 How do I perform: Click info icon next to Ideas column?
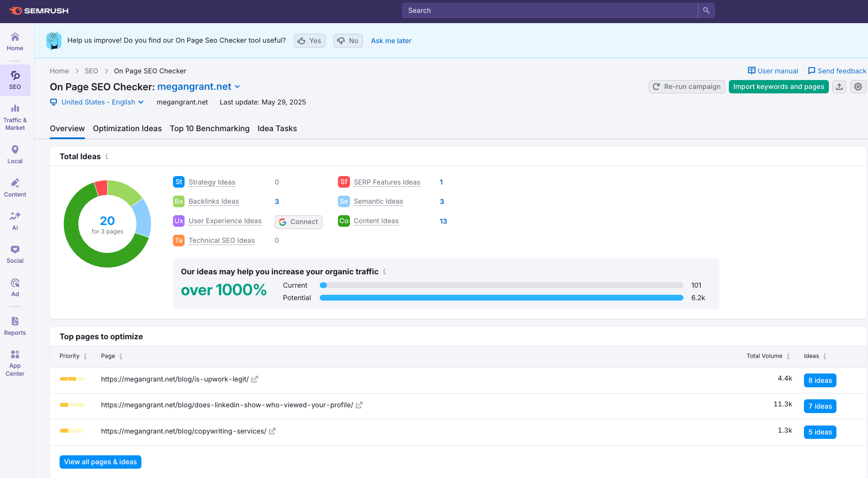click(x=825, y=356)
